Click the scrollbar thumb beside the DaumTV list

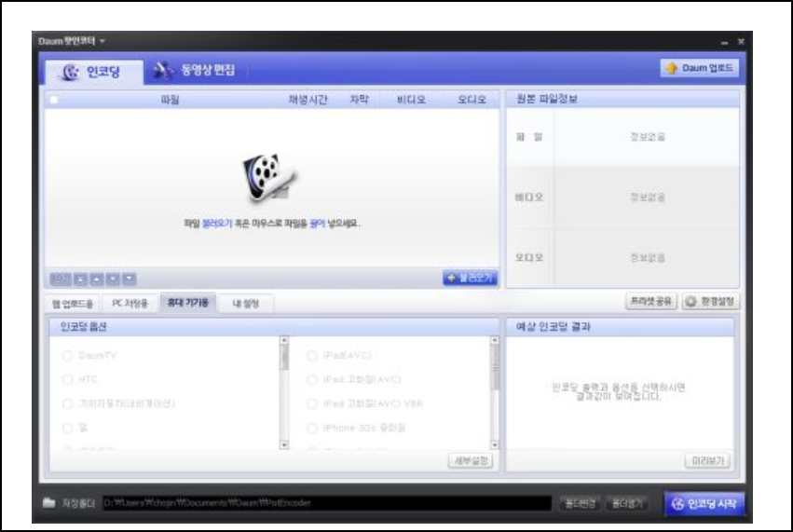point(283,358)
